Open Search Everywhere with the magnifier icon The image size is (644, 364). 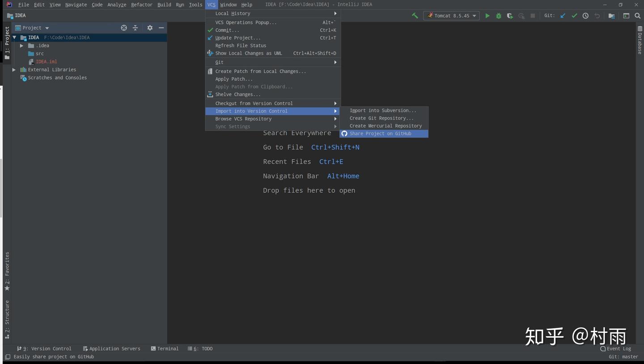[638, 16]
